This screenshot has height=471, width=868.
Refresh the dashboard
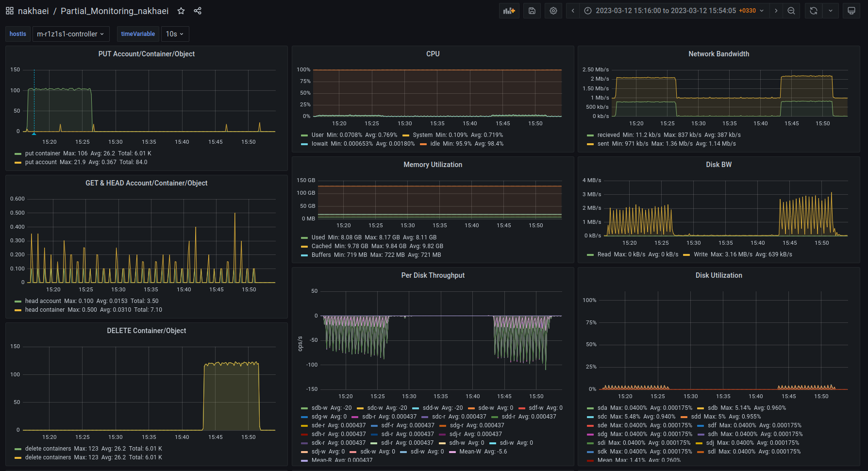(x=814, y=11)
